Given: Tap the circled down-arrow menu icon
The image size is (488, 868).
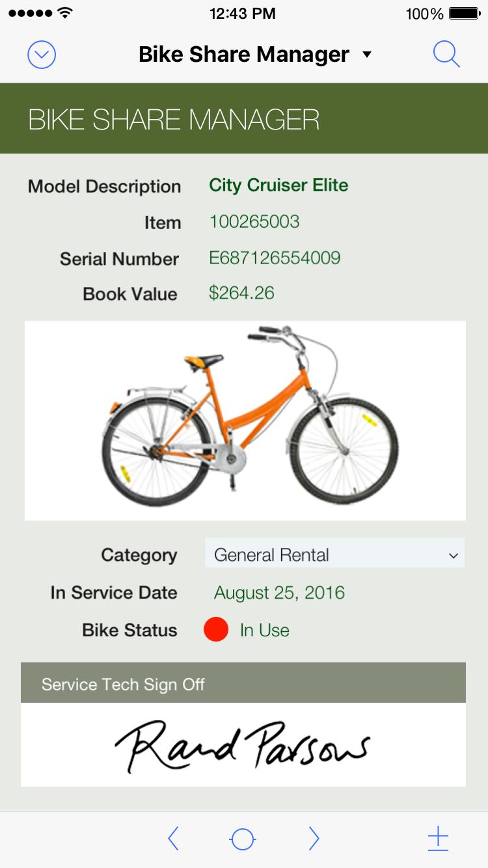Looking at the screenshot, I should pyautogui.click(x=42, y=55).
